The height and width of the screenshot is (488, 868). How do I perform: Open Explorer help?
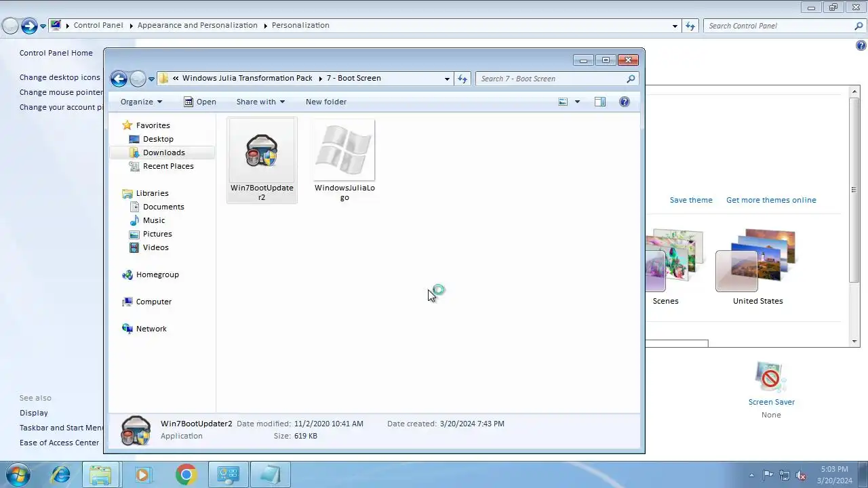pyautogui.click(x=625, y=102)
